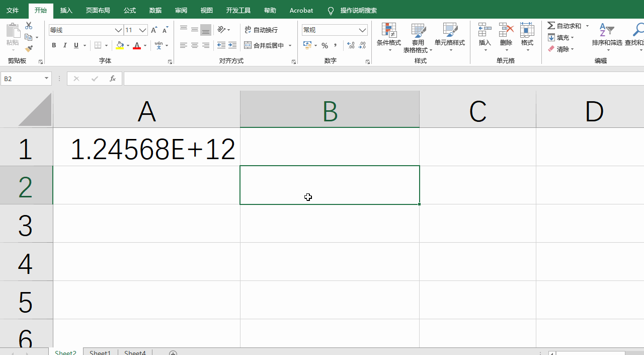This screenshot has height=355, width=644.
Task: Toggle Bold formatting
Action: 54,45
